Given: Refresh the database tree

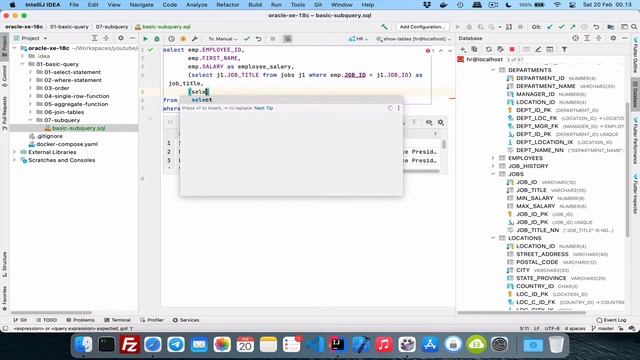Looking at the screenshot, I should click(x=489, y=49).
